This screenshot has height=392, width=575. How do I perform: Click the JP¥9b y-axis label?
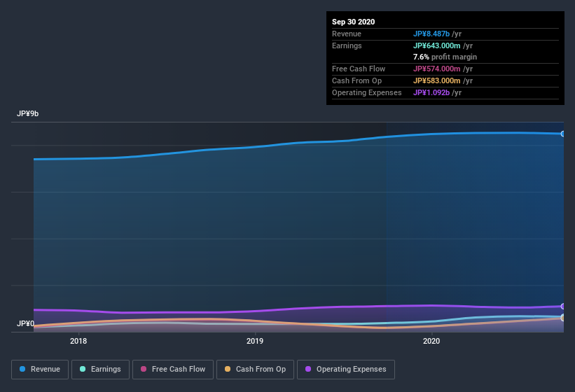(x=27, y=113)
